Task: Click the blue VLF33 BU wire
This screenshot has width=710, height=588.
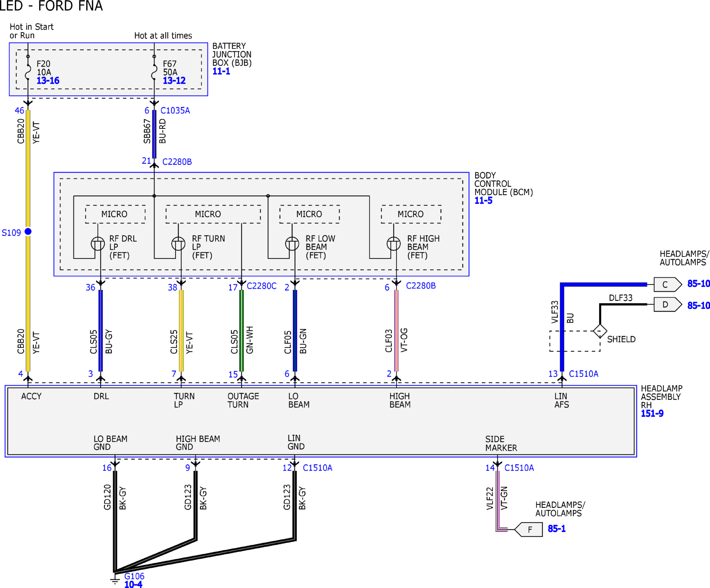Action: pos(562,328)
